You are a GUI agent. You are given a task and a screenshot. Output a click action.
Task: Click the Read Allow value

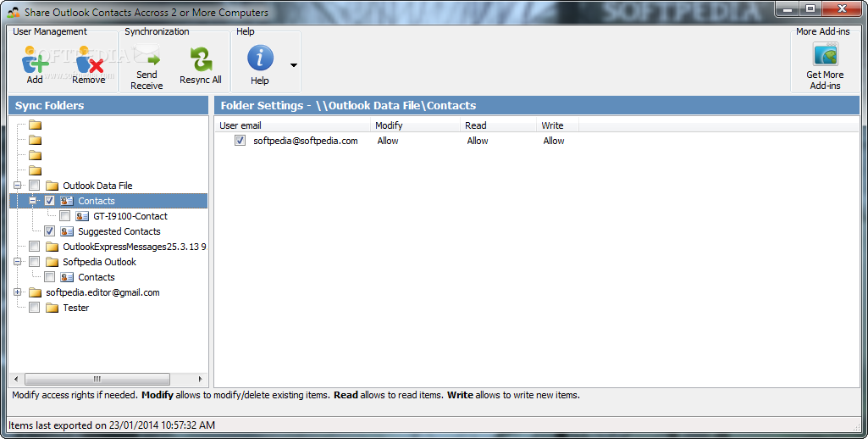[477, 141]
